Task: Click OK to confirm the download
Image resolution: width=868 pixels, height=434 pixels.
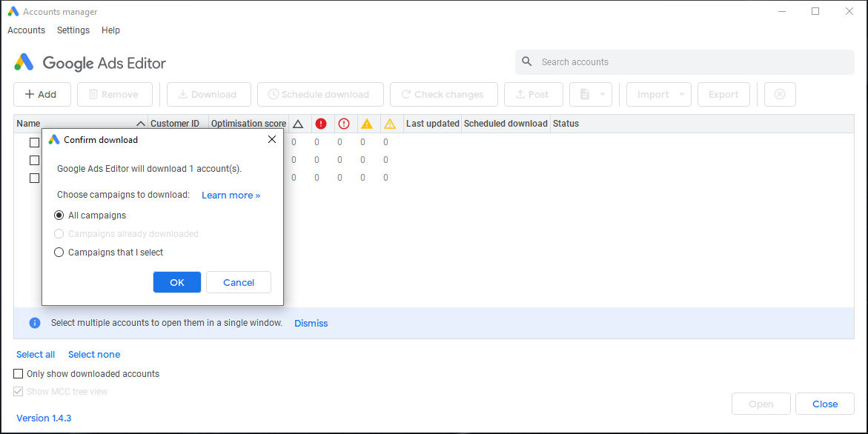Action: tap(176, 282)
